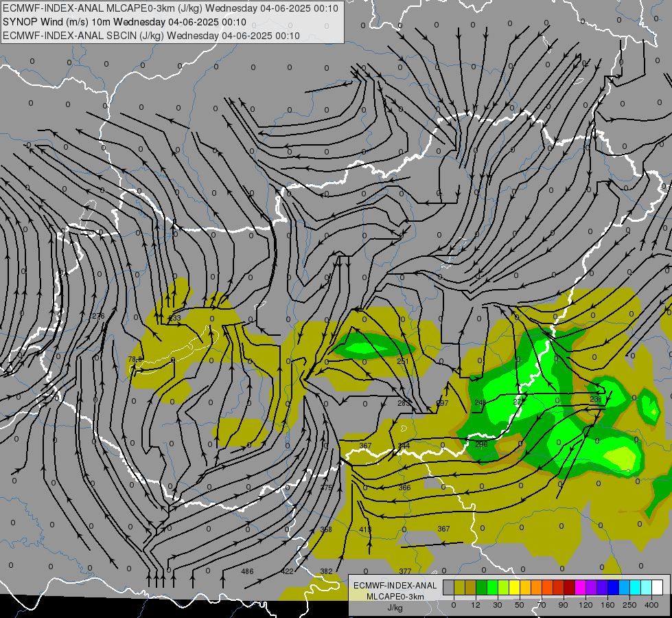Click the violet-blue legend swatch before 160
672x618 pixels.
602,588
